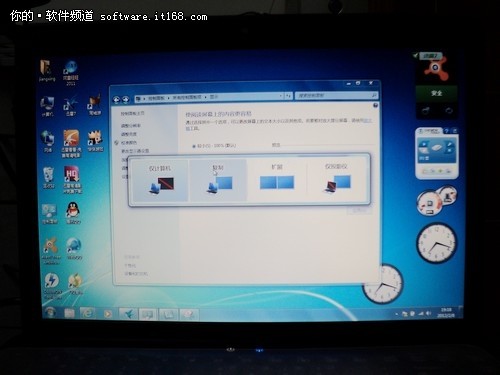Click the upper analog clock gadget
Image resolution: width=500 pixels, height=375 pixels.
point(437,243)
